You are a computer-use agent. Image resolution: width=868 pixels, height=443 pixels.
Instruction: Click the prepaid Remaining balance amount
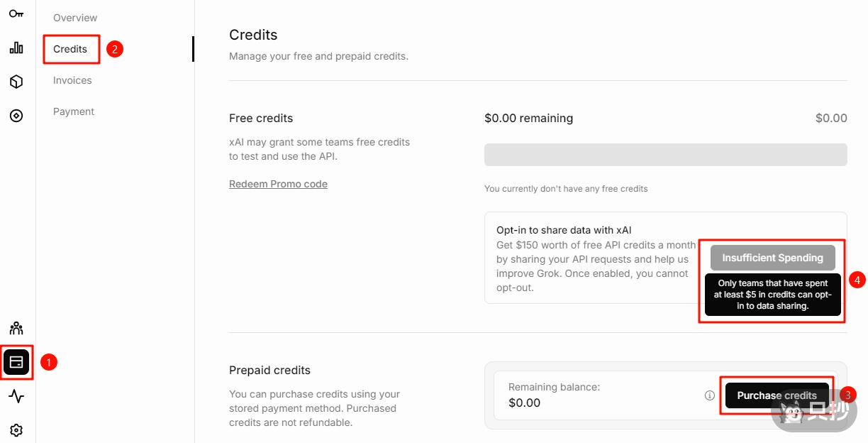coord(525,403)
